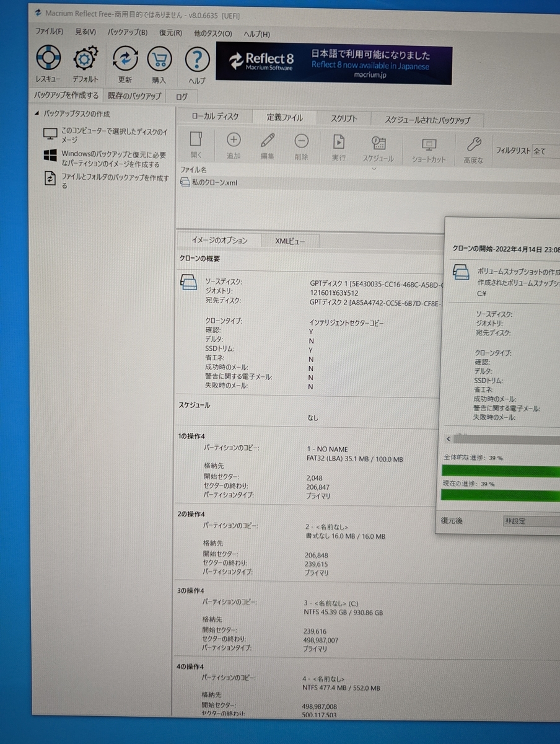Click the 私のクローン.xml file icon

[185, 182]
